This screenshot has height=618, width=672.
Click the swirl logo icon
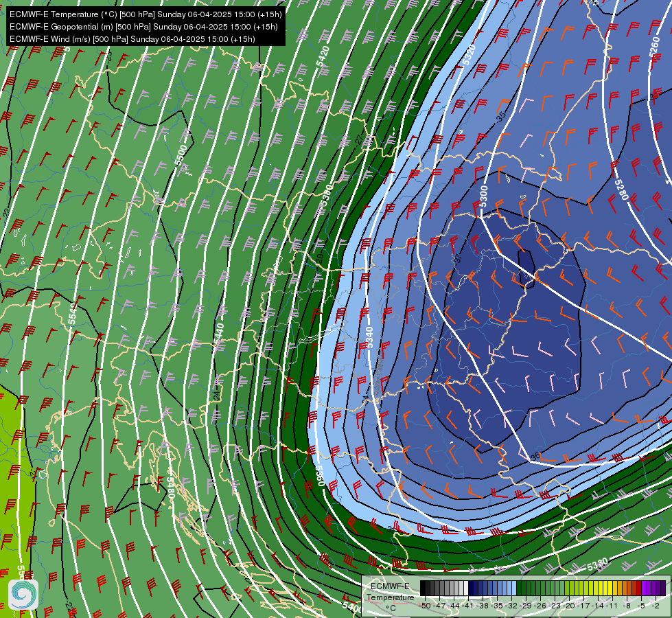coord(23,595)
